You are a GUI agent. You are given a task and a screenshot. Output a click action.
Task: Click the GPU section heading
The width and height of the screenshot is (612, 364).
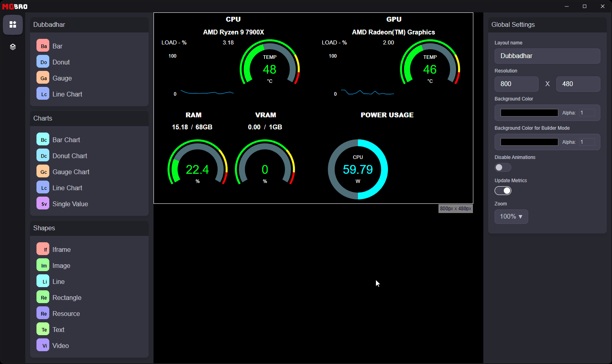394,19
